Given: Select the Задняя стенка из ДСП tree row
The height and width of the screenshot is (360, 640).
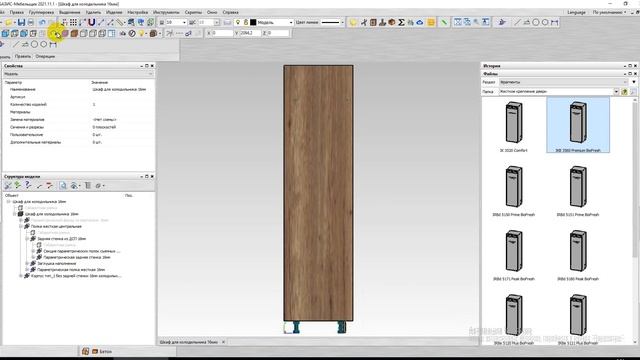Looking at the screenshot, I should tap(61, 239).
